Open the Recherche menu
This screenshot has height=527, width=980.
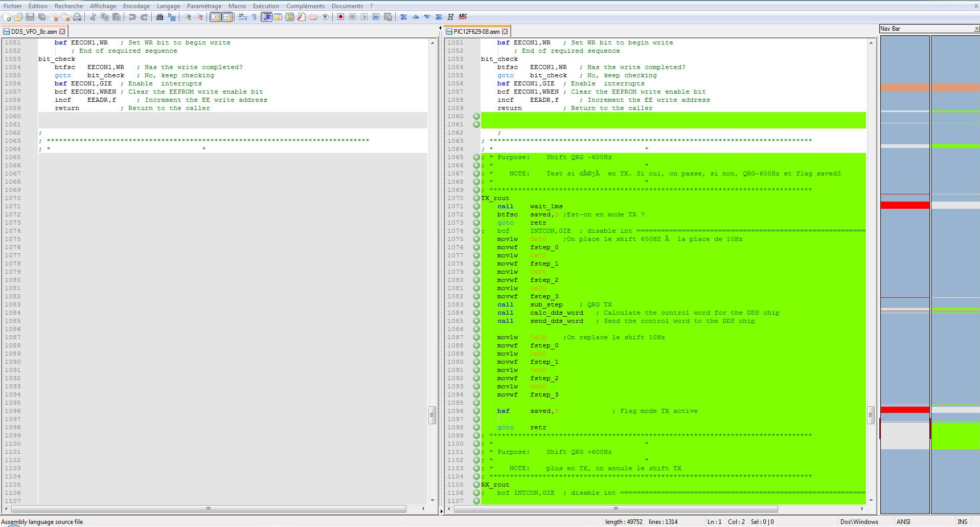click(x=68, y=6)
